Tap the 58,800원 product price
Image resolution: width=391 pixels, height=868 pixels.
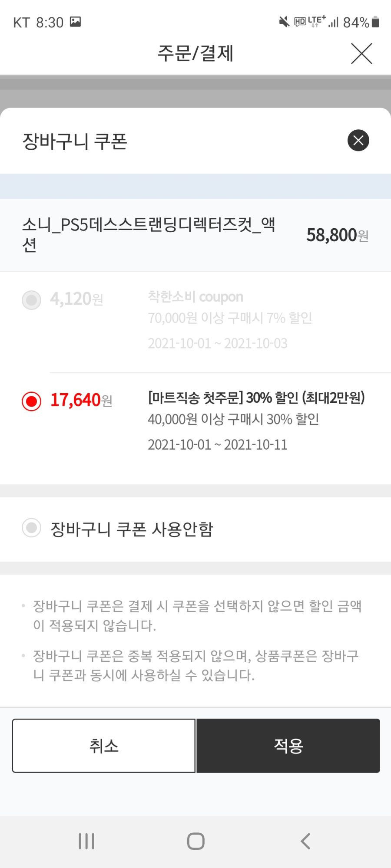click(x=338, y=235)
